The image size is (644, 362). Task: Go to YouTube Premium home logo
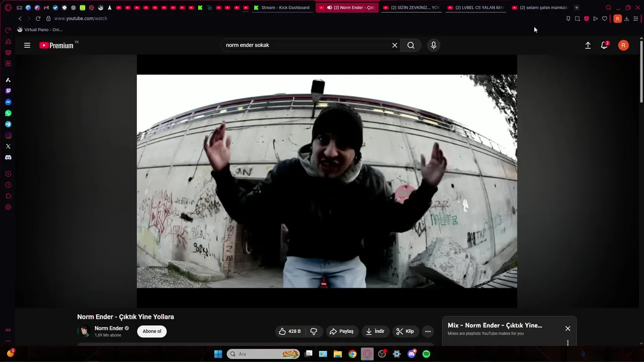pos(56,45)
